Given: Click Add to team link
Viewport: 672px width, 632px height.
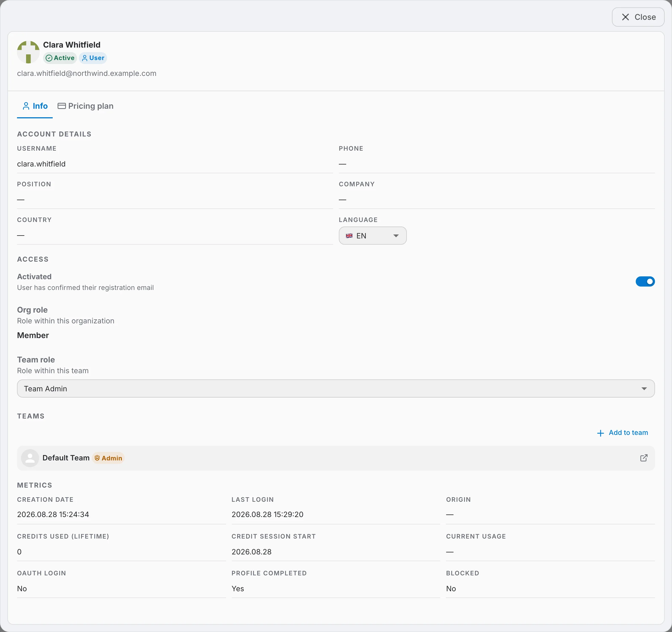Looking at the screenshot, I should click(x=622, y=433).
